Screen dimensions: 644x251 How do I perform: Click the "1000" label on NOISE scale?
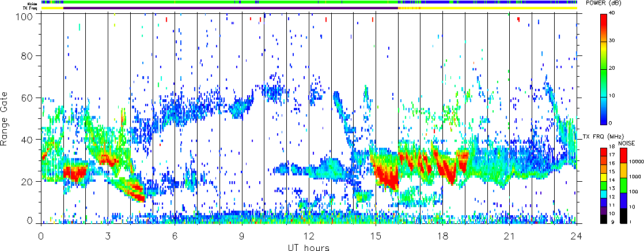pos(635,177)
